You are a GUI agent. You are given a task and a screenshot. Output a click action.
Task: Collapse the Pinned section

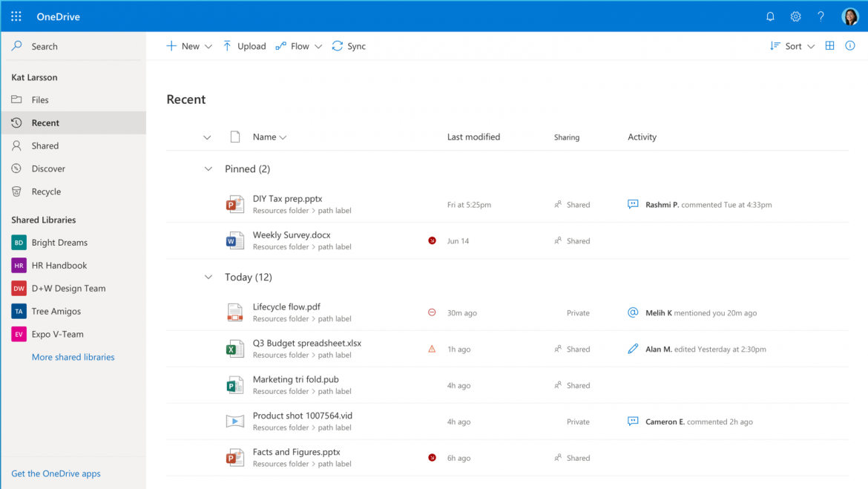click(x=208, y=168)
